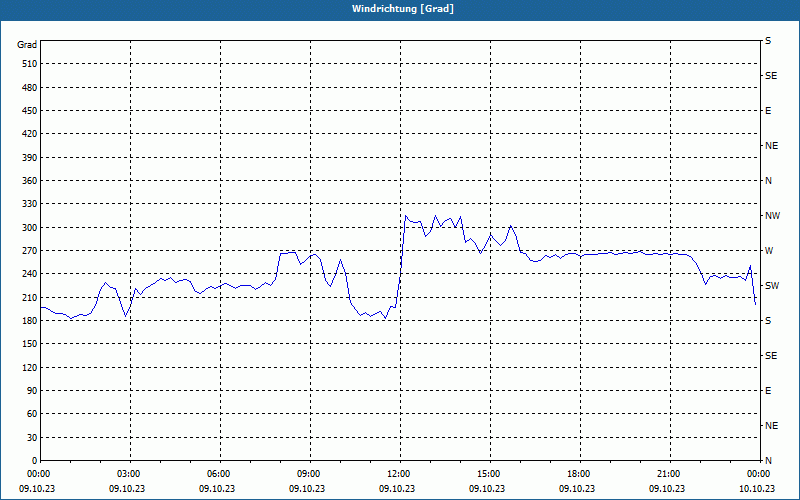The width and height of the screenshot is (800, 500).
Task: Click the 'W' compass label
Action: [769, 251]
